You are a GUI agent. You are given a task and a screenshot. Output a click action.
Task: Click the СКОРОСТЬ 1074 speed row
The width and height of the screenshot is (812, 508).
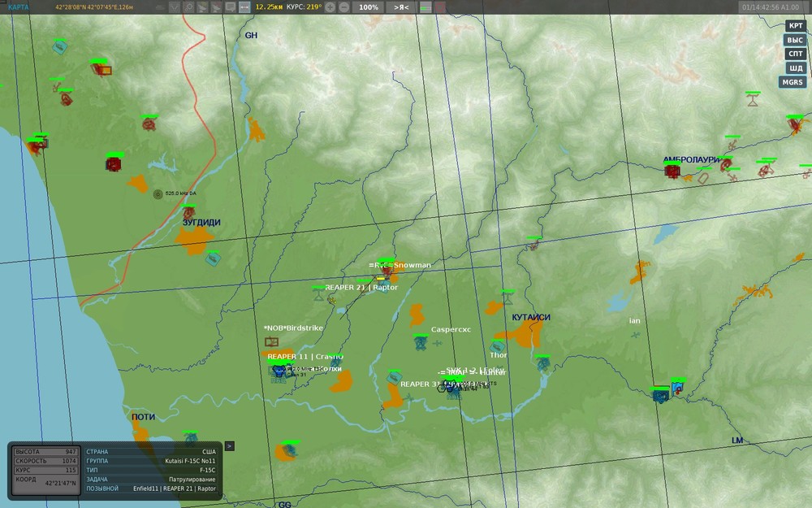tap(45, 461)
